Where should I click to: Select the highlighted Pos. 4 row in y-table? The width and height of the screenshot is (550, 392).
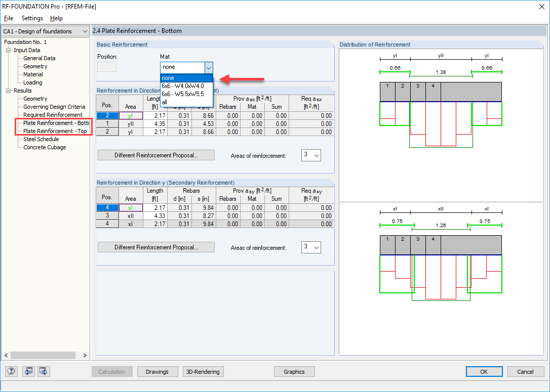tap(107, 207)
